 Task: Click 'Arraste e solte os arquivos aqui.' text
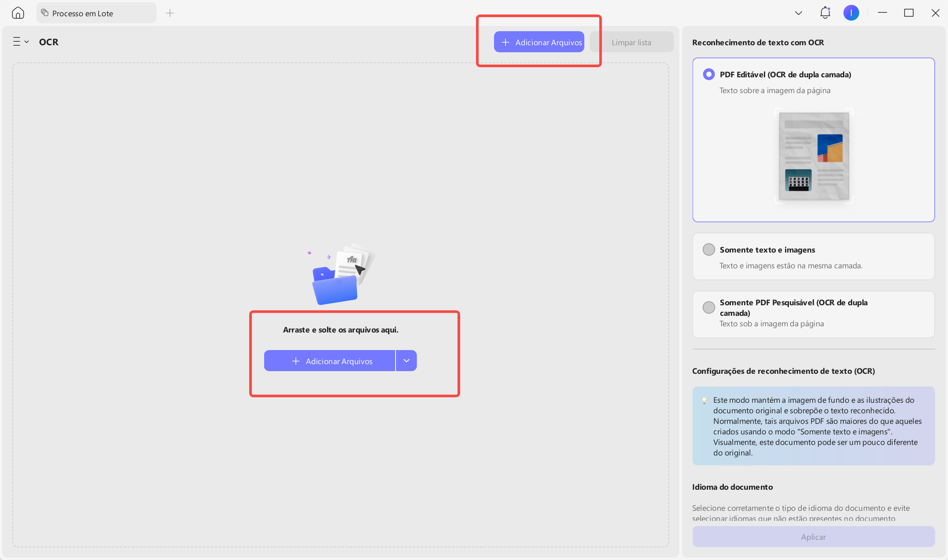click(x=341, y=330)
